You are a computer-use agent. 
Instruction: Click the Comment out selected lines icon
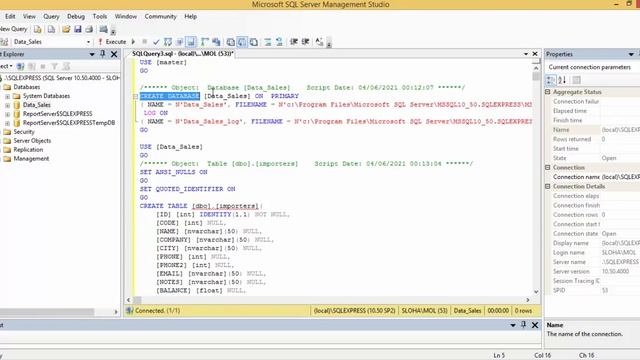pos(268,42)
